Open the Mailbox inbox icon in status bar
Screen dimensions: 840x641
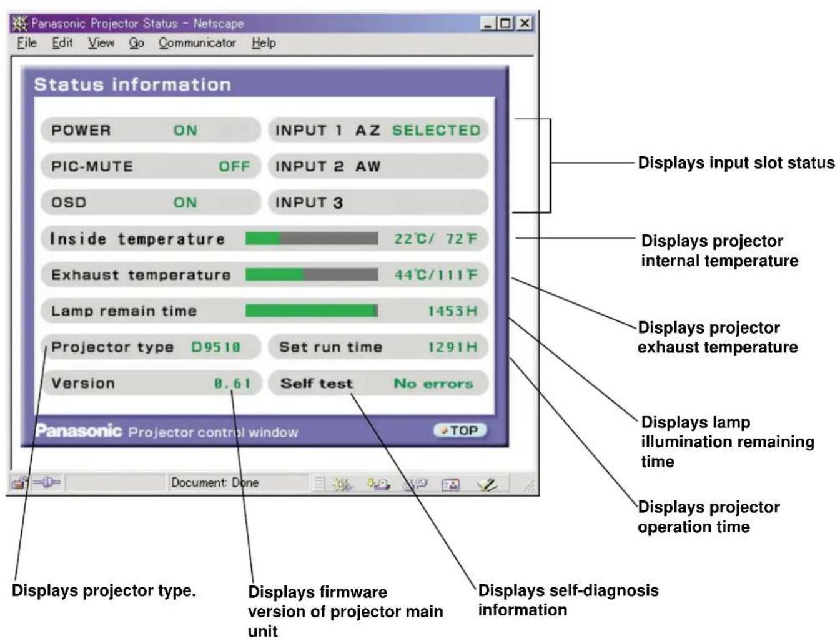click(x=378, y=484)
